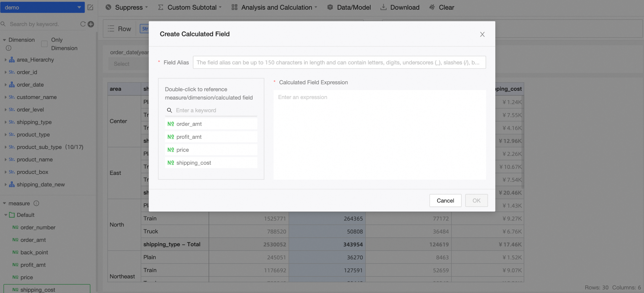Expand the area_Hierarchy dimension

point(6,60)
